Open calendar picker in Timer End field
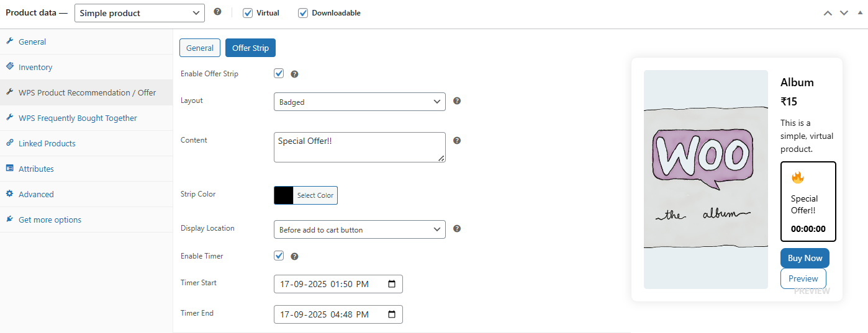 pos(392,314)
